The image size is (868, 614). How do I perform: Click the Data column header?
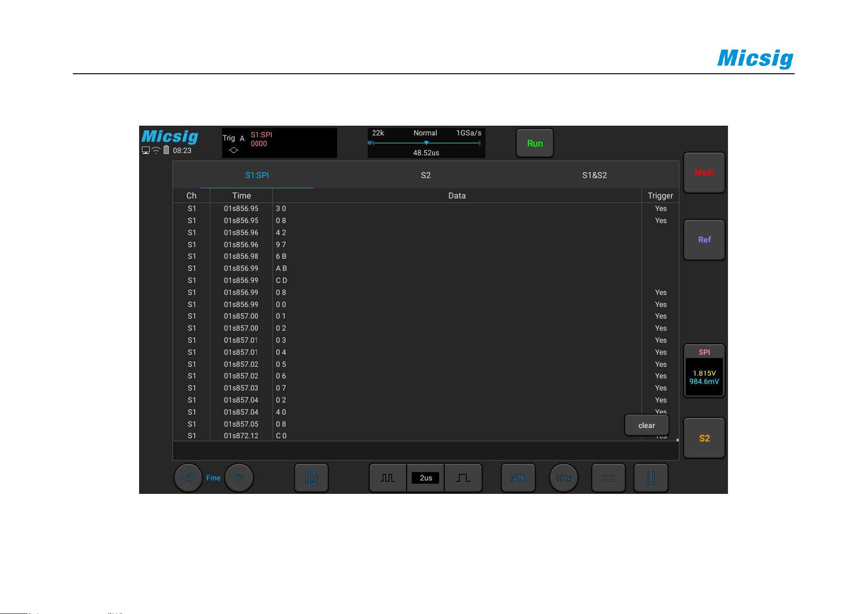[x=457, y=196]
